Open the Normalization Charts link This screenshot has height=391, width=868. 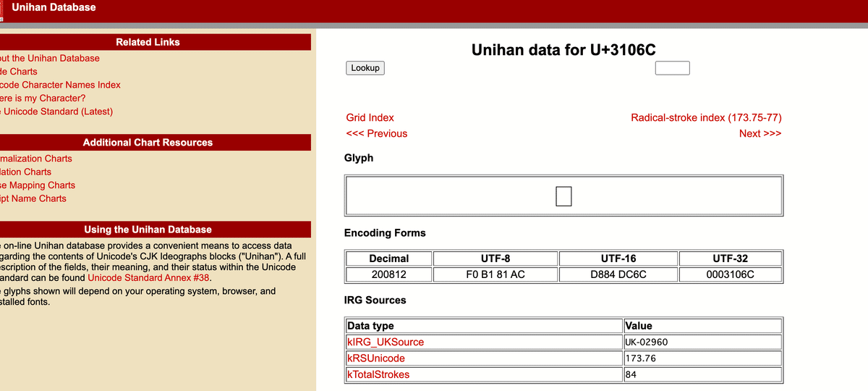[36, 159]
